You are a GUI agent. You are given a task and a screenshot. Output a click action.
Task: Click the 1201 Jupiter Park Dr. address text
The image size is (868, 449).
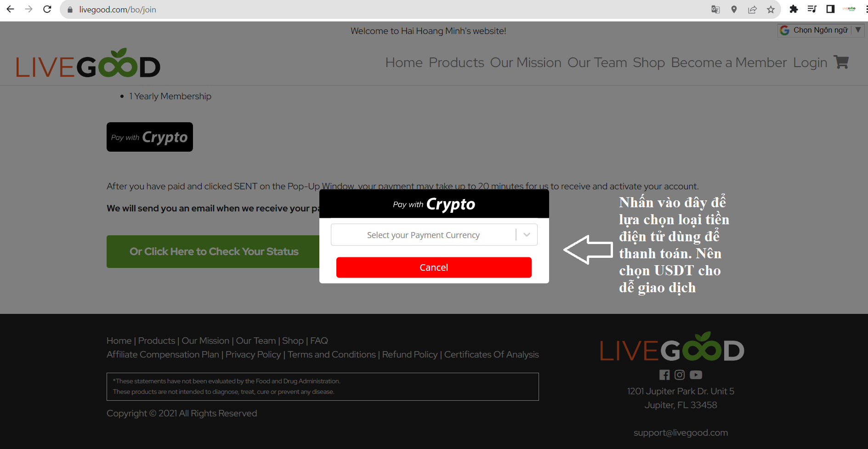(x=681, y=391)
